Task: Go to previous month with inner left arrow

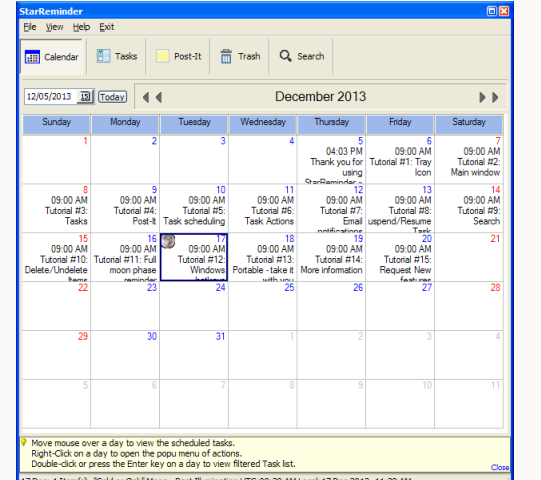Action: 159,97
